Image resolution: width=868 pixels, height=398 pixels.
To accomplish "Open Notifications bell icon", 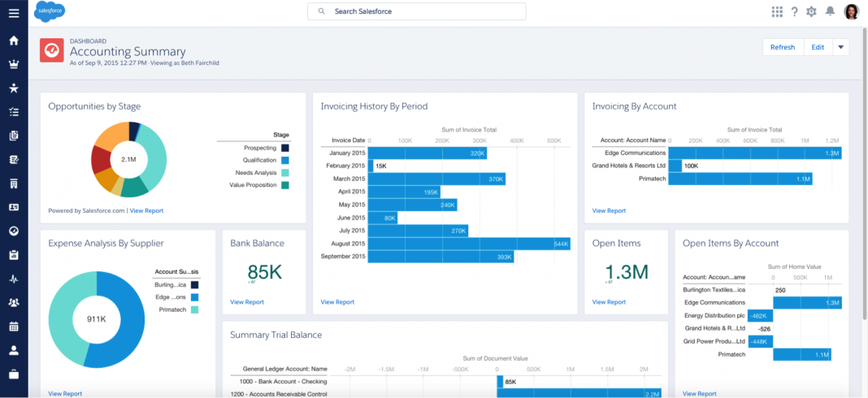I will click(830, 11).
